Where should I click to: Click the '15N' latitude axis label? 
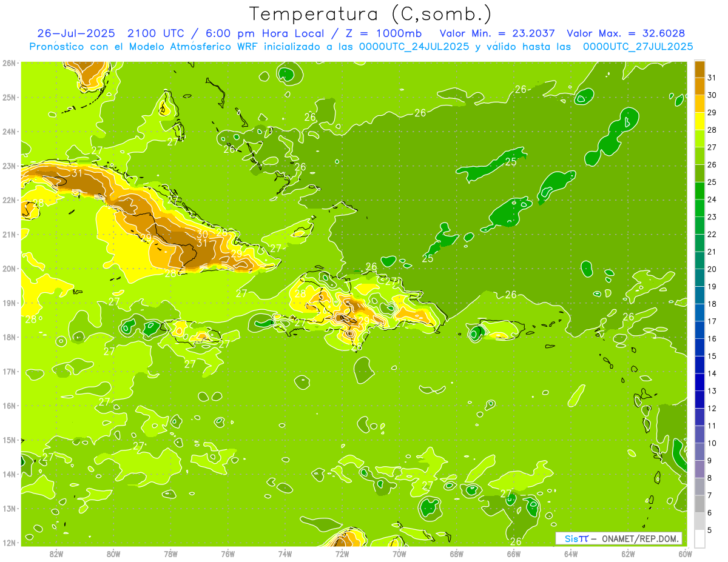pyautogui.click(x=8, y=440)
